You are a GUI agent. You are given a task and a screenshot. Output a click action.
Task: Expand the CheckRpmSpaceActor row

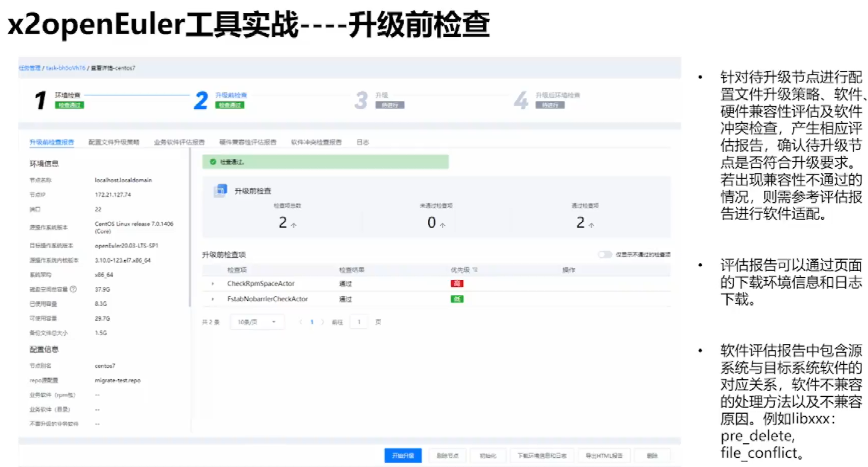point(213,284)
